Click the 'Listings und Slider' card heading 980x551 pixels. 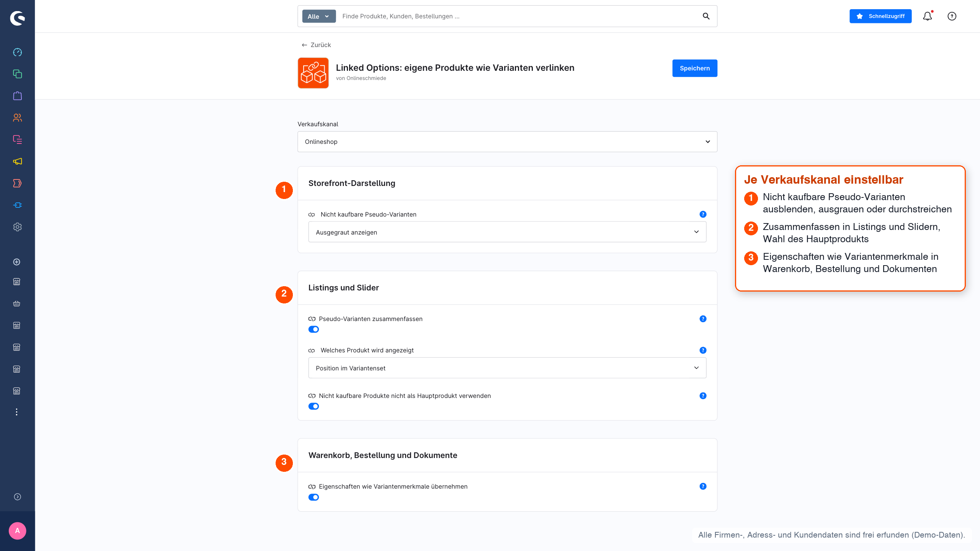[343, 288]
